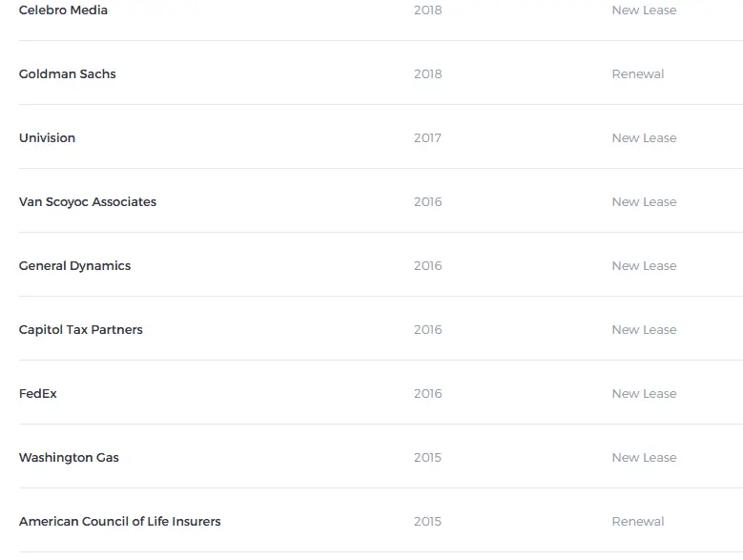Select the 2015 year for Washington Gas
The image size is (743, 560).
tap(427, 458)
